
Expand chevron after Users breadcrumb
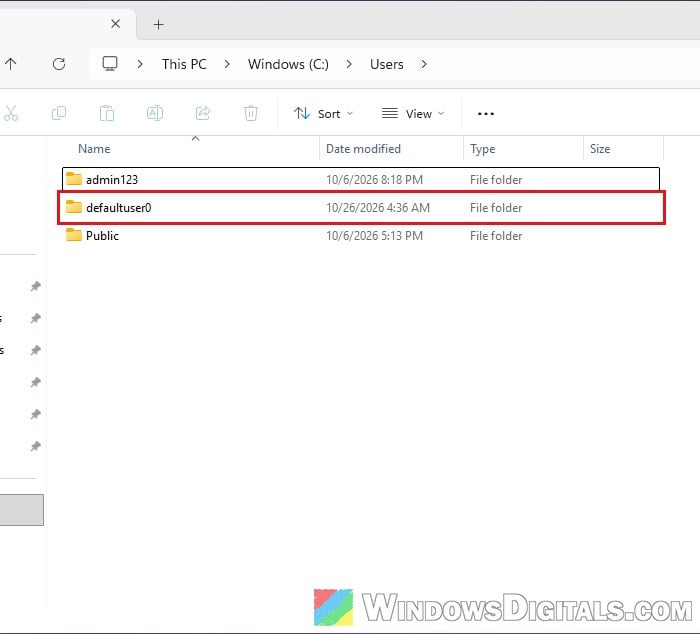click(424, 64)
